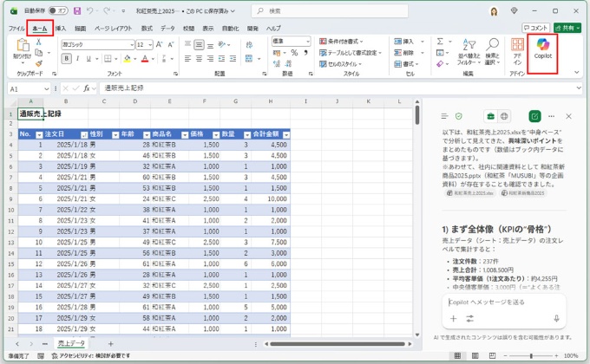Click the Merge and Center icon
The width and height of the screenshot is (590, 364).
click(249, 59)
